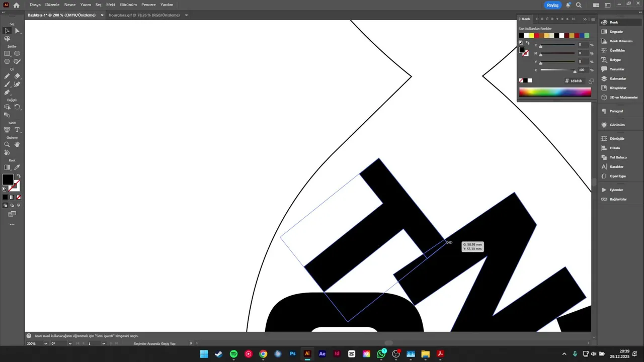644x362 pixels.
Task: Open the Renk Kılavuzu panel
Action: pos(621,41)
